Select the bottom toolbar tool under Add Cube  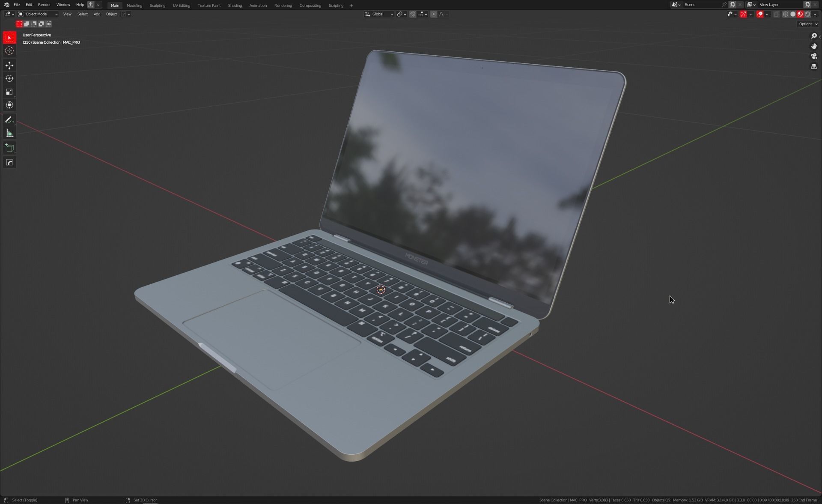click(x=9, y=163)
